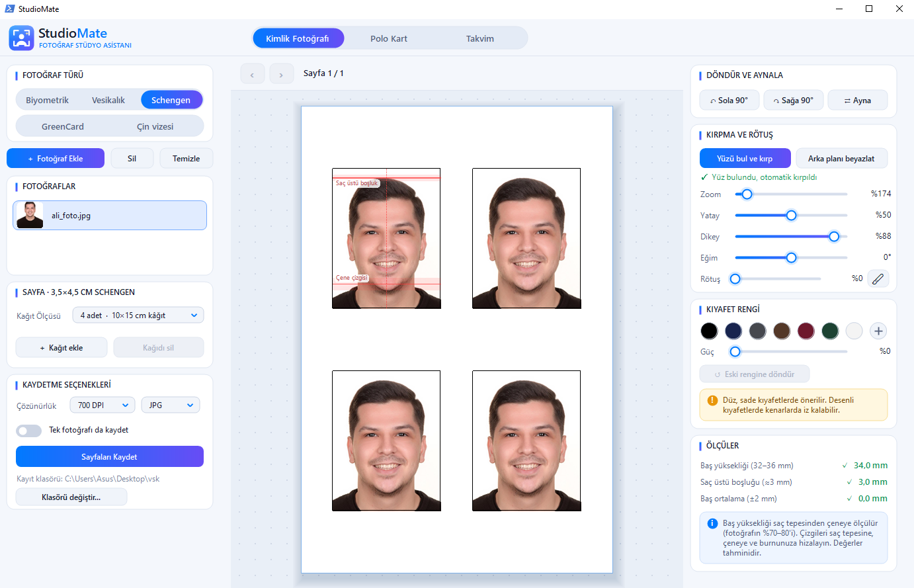The image size is (914, 588).
Task: Save pages with Sayfaları Kaydet
Action: (x=110, y=457)
